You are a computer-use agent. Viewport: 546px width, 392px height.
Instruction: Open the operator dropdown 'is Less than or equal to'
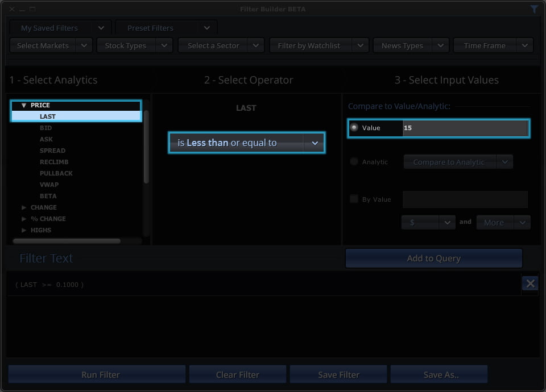click(315, 143)
